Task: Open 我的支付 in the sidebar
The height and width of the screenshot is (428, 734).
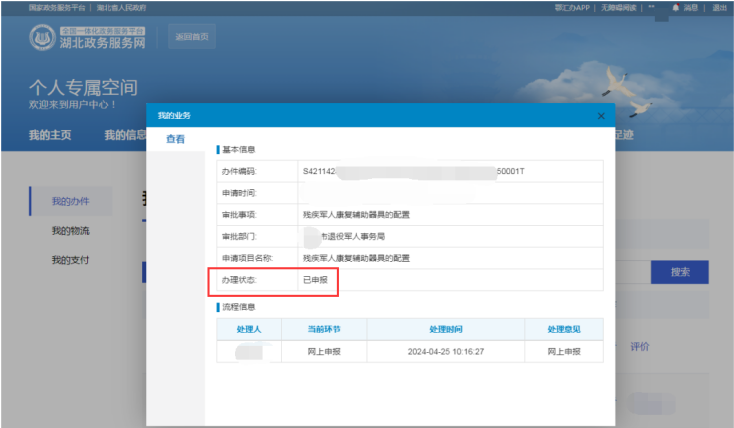Action: tap(71, 260)
